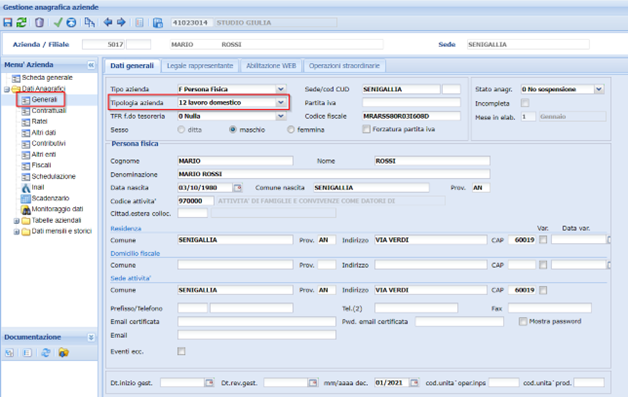Toggle the Sede attivita' row checkbox
This screenshot has height=398, width=628.
point(543,290)
